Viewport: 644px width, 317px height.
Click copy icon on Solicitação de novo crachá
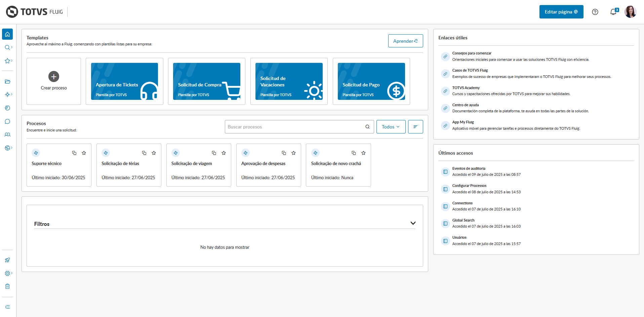pyautogui.click(x=354, y=153)
